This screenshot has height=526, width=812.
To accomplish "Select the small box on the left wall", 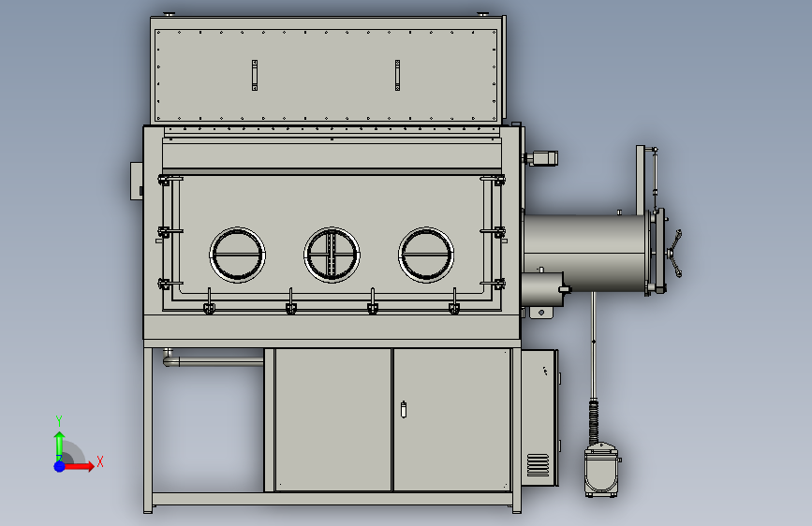I will click(137, 181).
